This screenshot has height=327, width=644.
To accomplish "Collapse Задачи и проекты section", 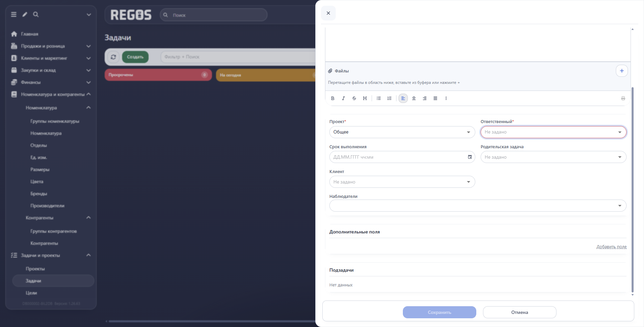I will coord(51,255).
